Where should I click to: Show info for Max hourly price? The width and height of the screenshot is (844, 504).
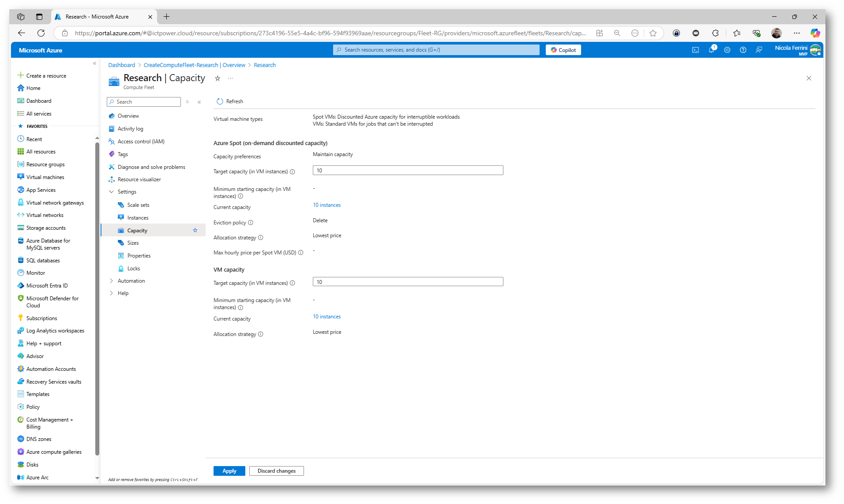click(x=301, y=253)
